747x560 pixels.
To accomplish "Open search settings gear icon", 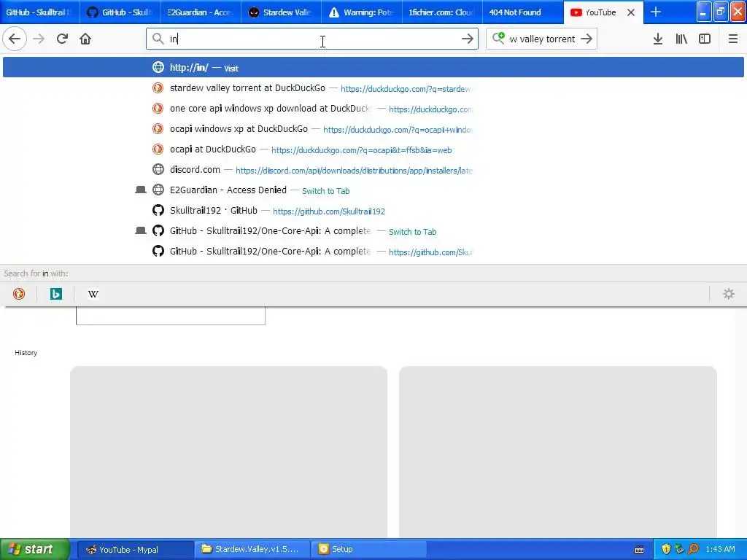I will [729, 294].
